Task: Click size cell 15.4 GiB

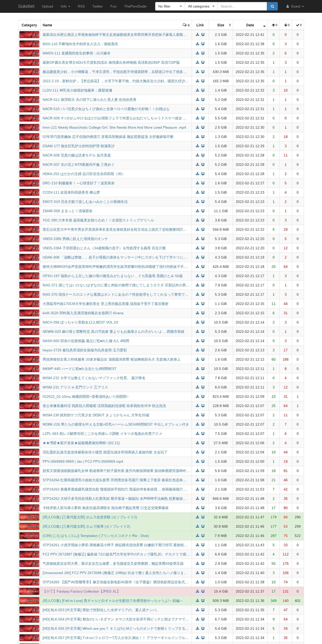Action: click(x=221, y=591)
